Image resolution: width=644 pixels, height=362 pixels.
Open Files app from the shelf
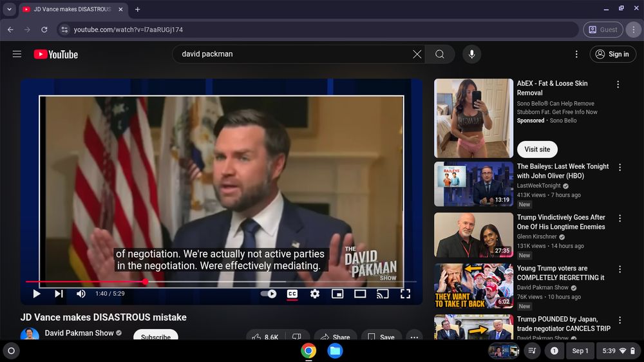pos(335,351)
